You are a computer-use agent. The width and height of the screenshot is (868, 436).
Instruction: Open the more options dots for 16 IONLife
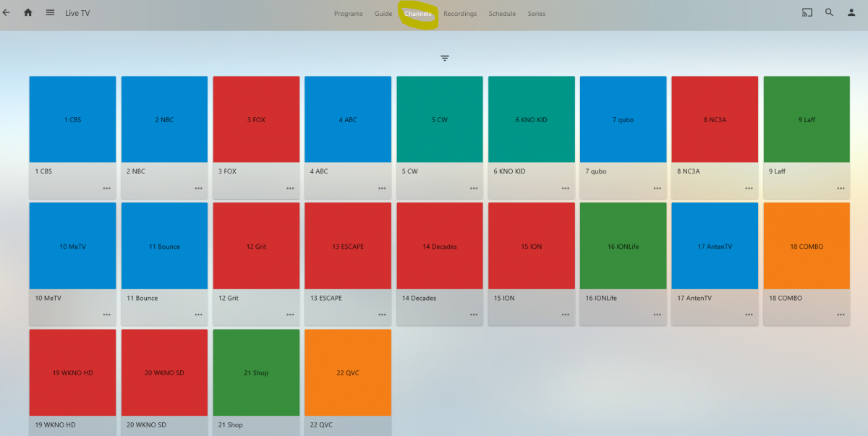(658, 315)
